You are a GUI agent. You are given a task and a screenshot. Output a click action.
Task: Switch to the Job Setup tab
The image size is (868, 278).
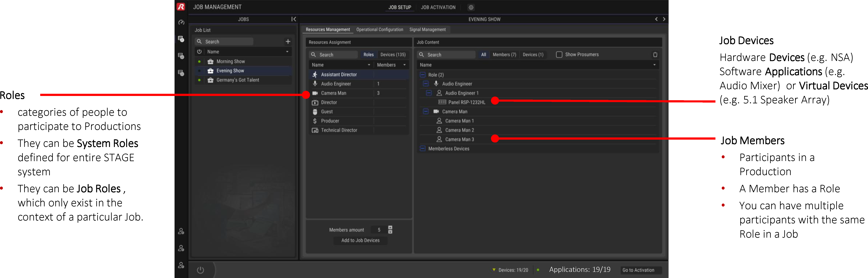click(400, 7)
